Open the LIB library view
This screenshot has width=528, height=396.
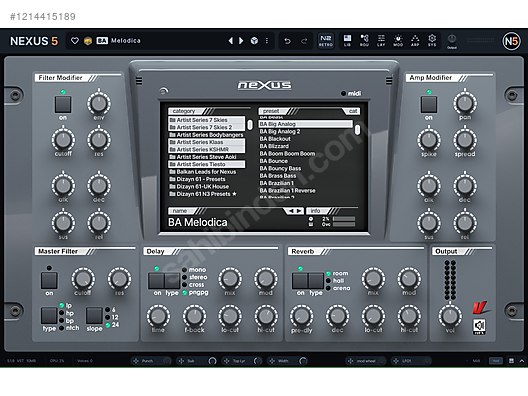[x=347, y=40]
